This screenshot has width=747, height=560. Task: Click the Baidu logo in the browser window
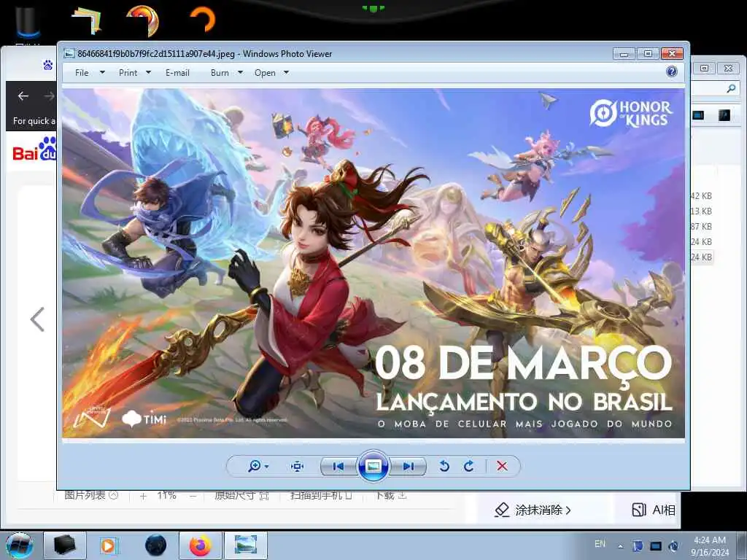pos(34,149)
